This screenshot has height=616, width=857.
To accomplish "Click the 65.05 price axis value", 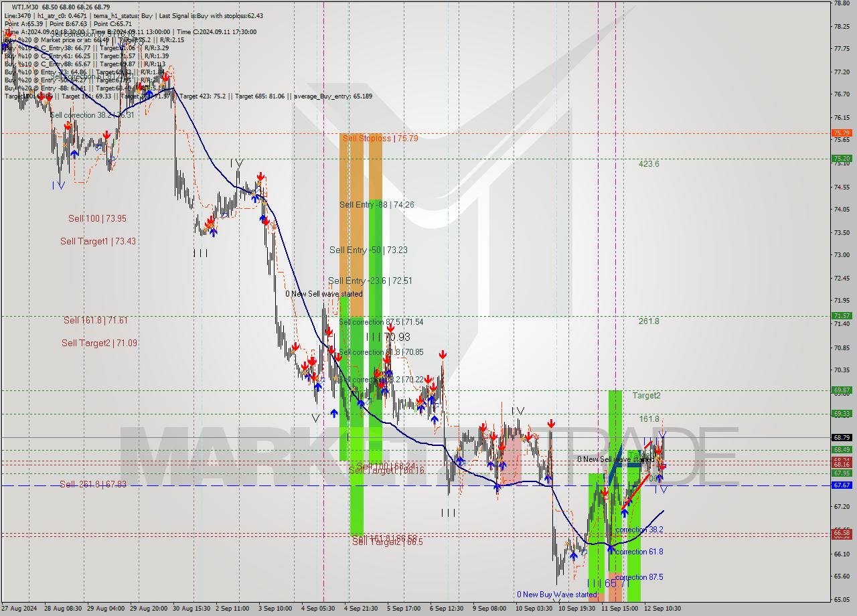I will (841, 599).
